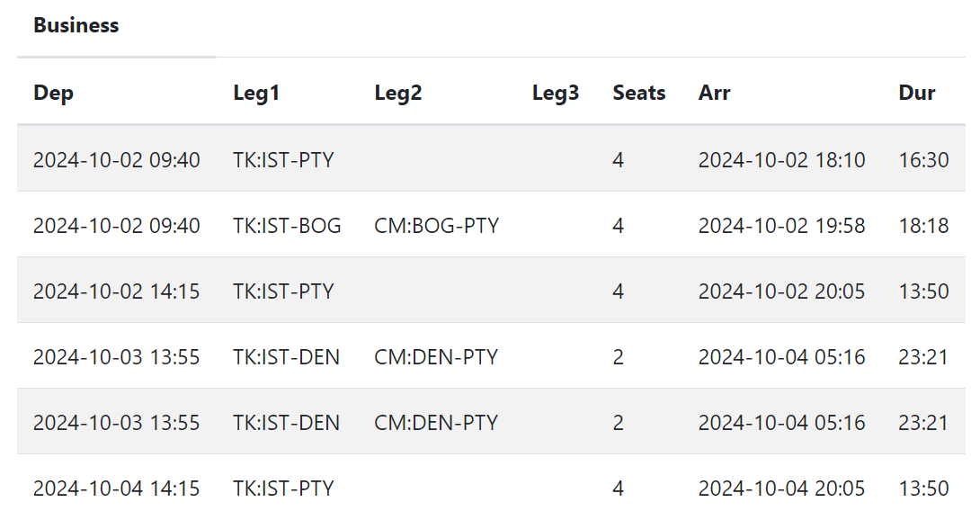Select departure 2024-10-02 14:15
Viewport: 980px width, 511px height.
(x=117, y=291)
